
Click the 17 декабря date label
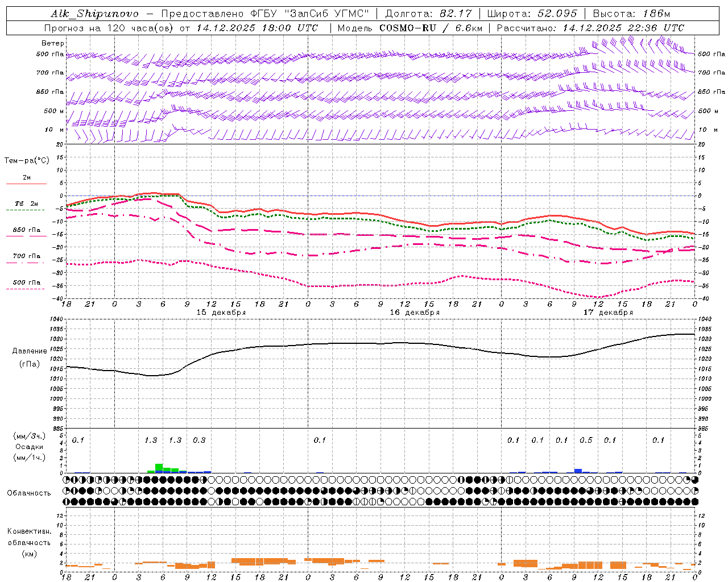[x=608, y=312]
